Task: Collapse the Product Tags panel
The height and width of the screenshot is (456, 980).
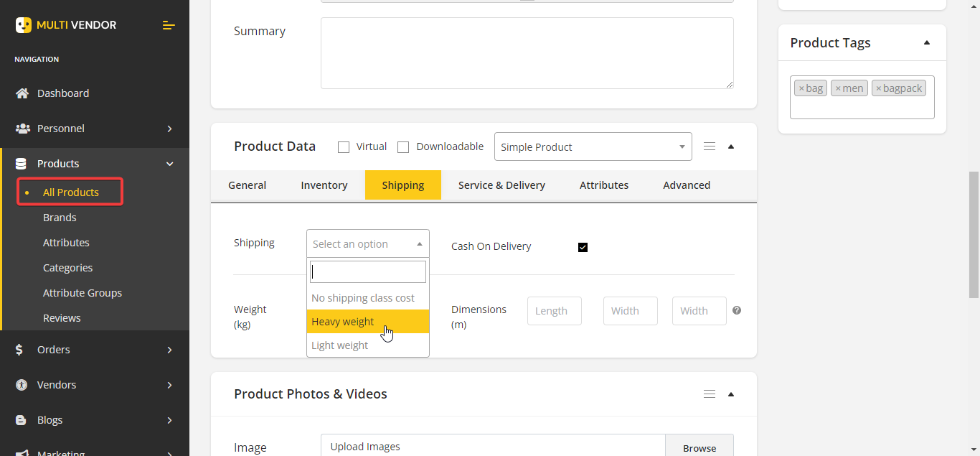Action: 927,43
